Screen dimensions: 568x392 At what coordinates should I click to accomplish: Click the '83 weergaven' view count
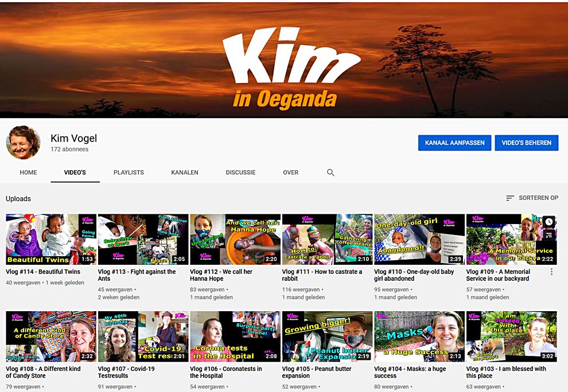pos(207,289)
